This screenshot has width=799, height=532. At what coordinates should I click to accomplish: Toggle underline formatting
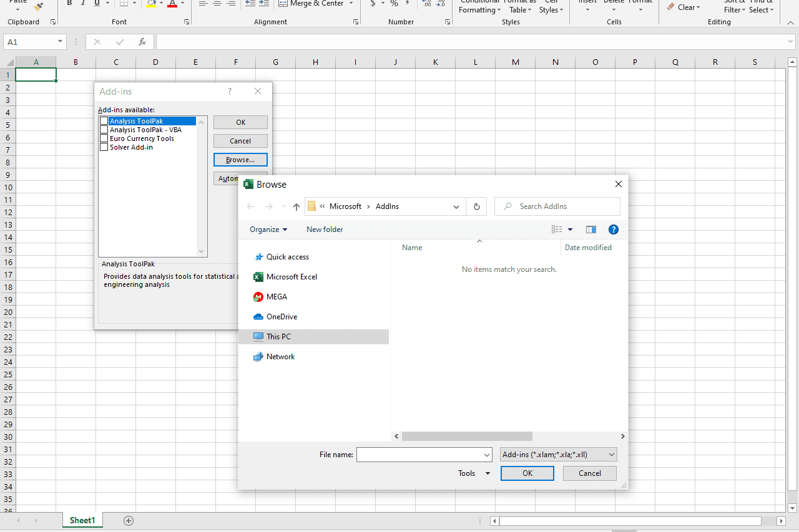click(97, 4)
